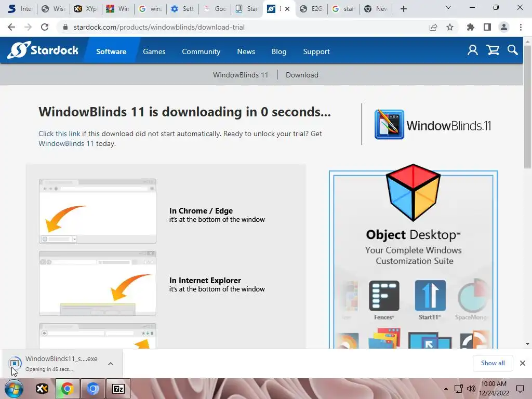
Task: Close the current Stardock tab
Action: pos(287,9)
